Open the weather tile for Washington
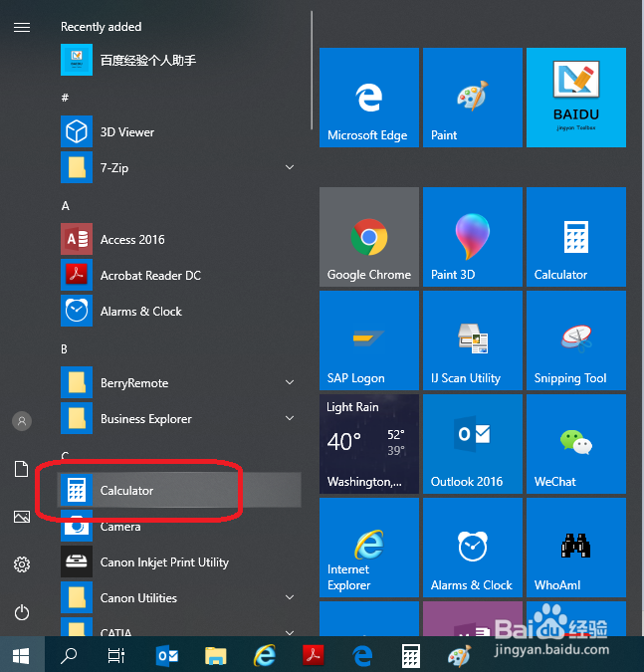This screenshot has height=672, width=644. pos(369,444)
